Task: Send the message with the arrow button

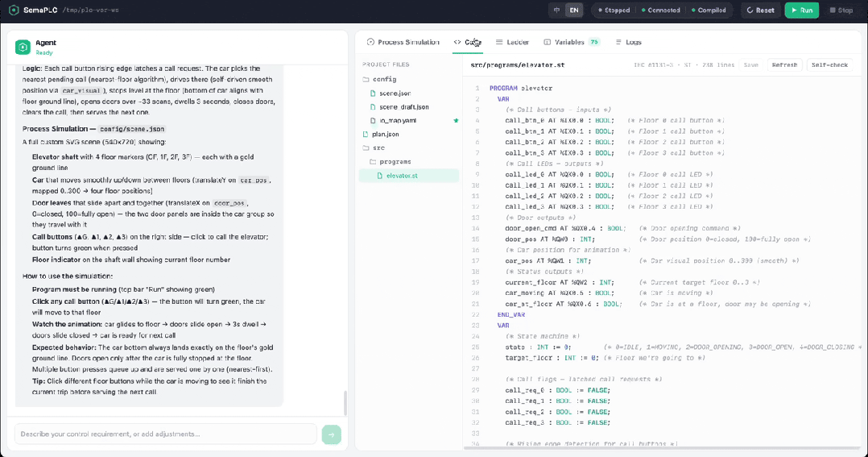Action: [x=331, y=434]
